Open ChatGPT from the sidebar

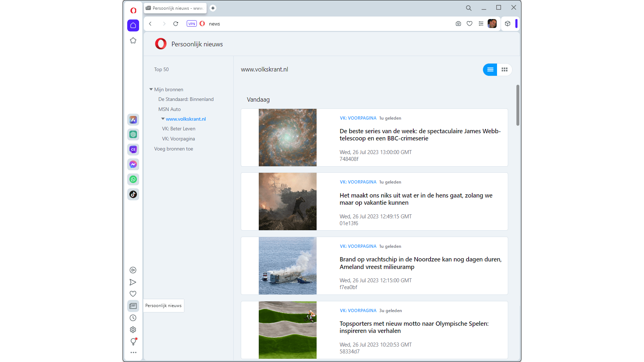click(133, 134)
